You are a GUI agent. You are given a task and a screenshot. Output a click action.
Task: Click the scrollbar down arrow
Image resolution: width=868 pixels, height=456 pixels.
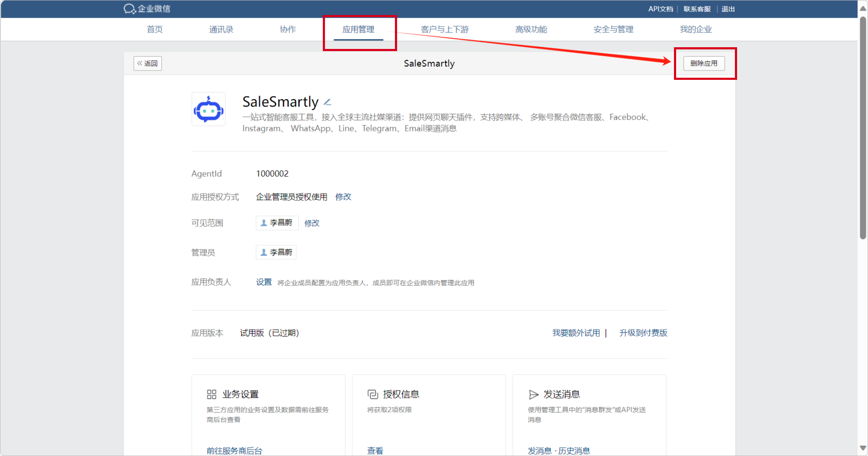point(863,448)
